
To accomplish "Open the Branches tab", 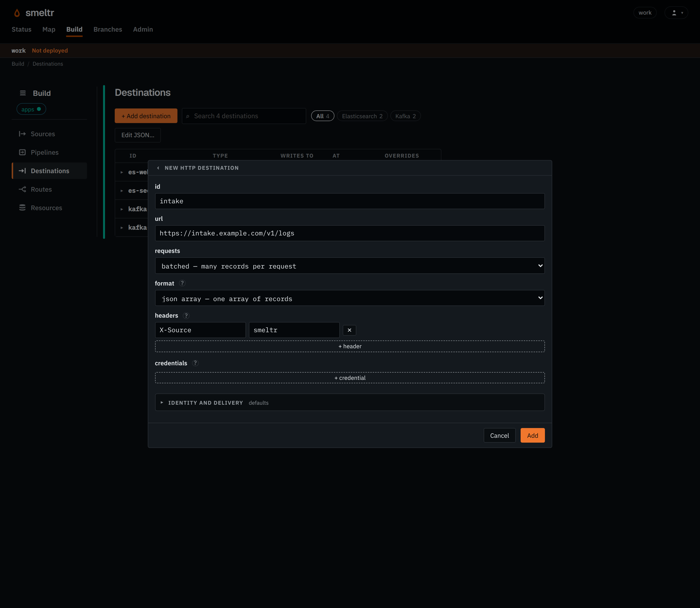I will [x=107, y=29].
